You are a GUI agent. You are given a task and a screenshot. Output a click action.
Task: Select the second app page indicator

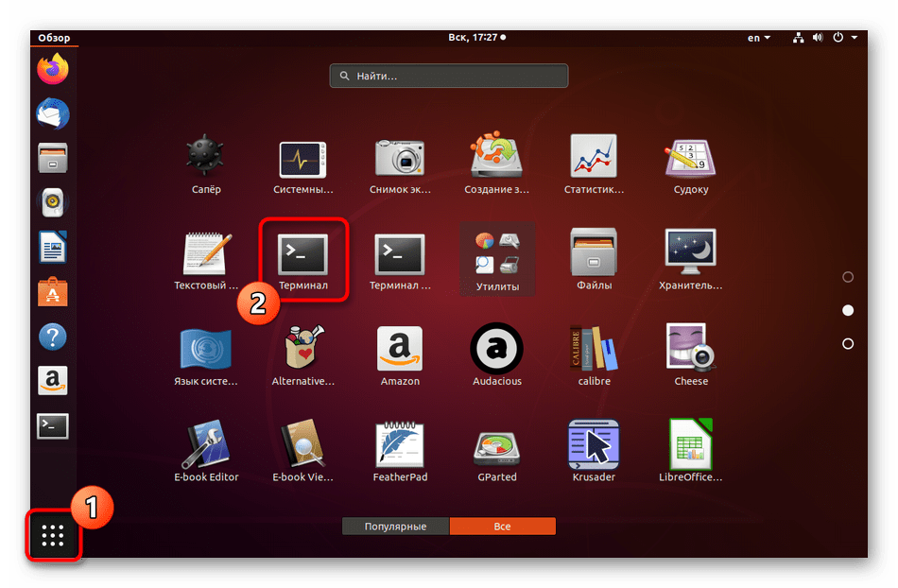coord(848,310)
